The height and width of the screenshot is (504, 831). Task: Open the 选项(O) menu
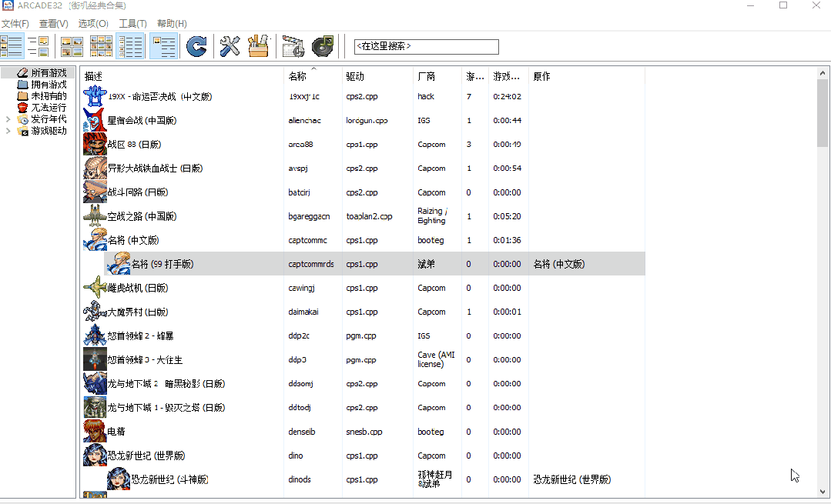[x=93, y=23]
